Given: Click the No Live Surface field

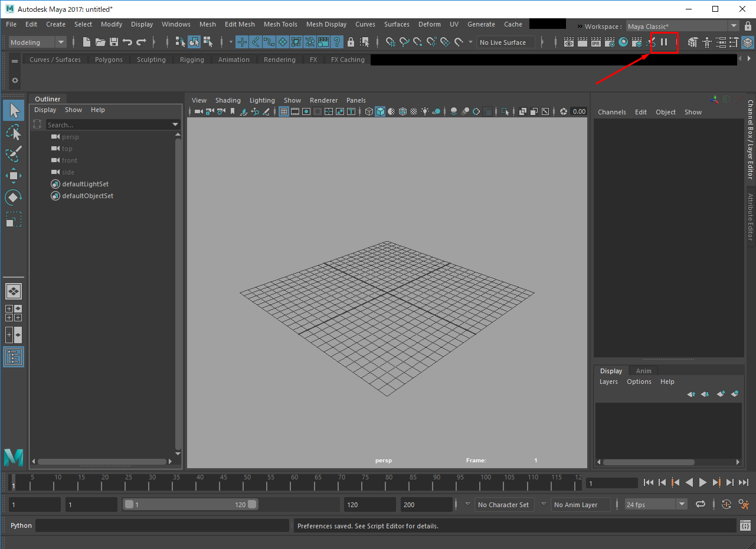Looking at the screenshot, I should tap(506, 42).
